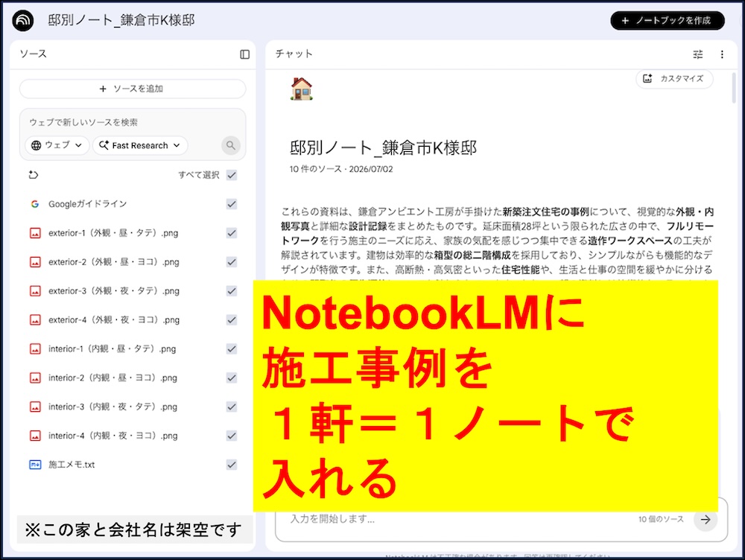Open exterior-3 (外観・夜・タテ).png source

tap(113, 290)
